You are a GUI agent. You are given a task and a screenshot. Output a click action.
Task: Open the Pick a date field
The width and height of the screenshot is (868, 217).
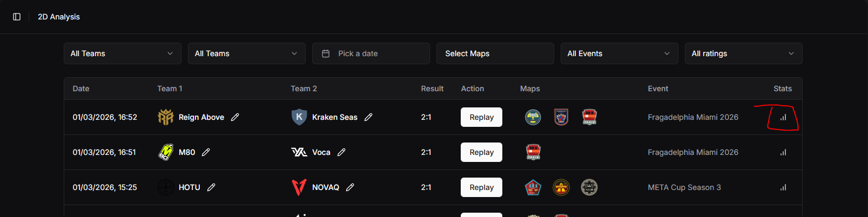coord(371,53)
